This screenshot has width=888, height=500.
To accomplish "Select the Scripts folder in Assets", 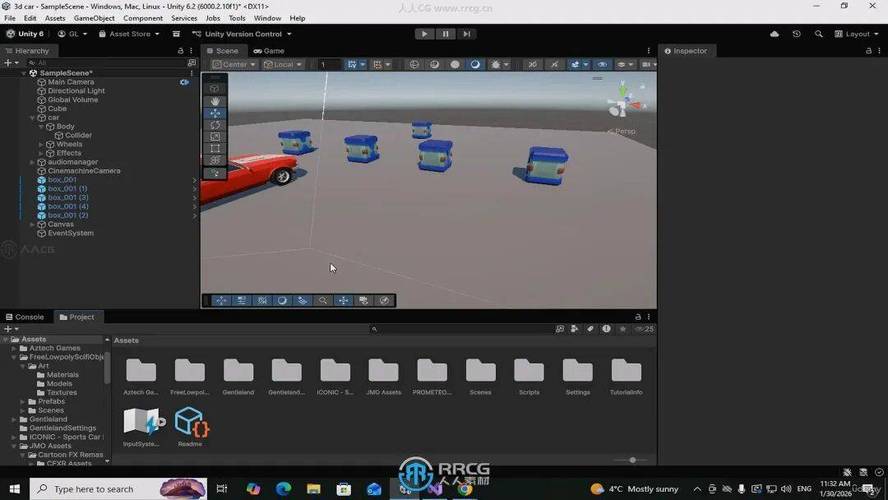I will click(529, 377).
